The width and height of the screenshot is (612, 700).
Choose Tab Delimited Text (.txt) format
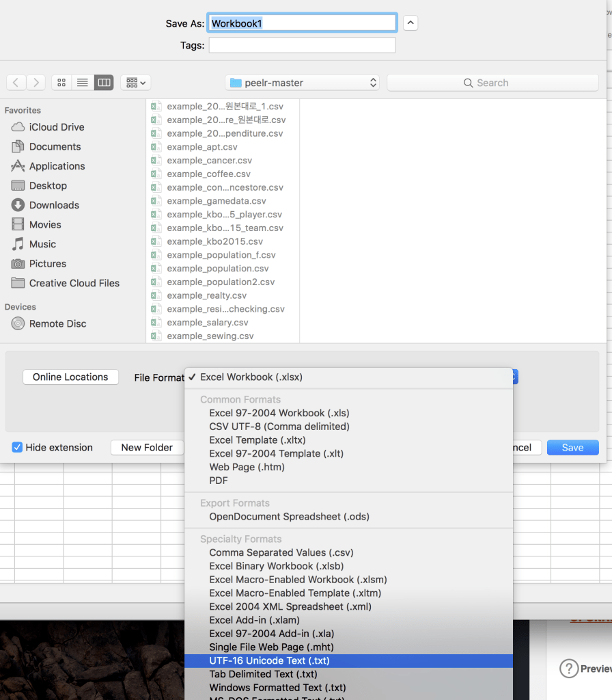click(348, 674)
